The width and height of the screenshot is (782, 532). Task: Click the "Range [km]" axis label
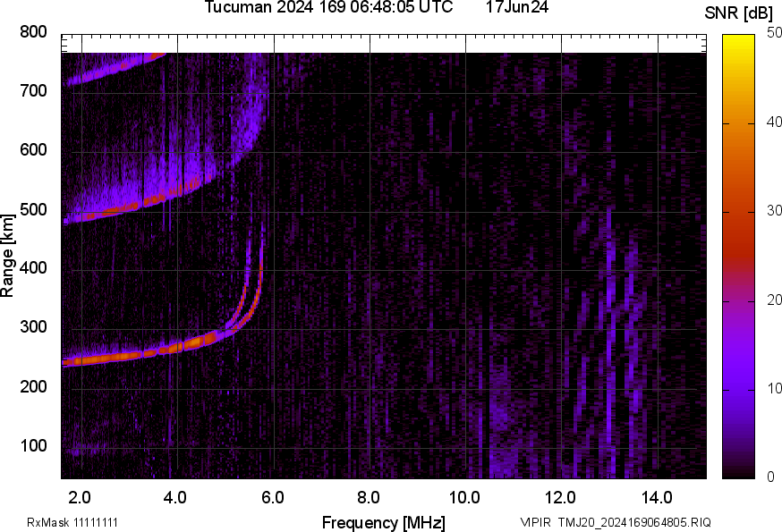click(7, 257)
